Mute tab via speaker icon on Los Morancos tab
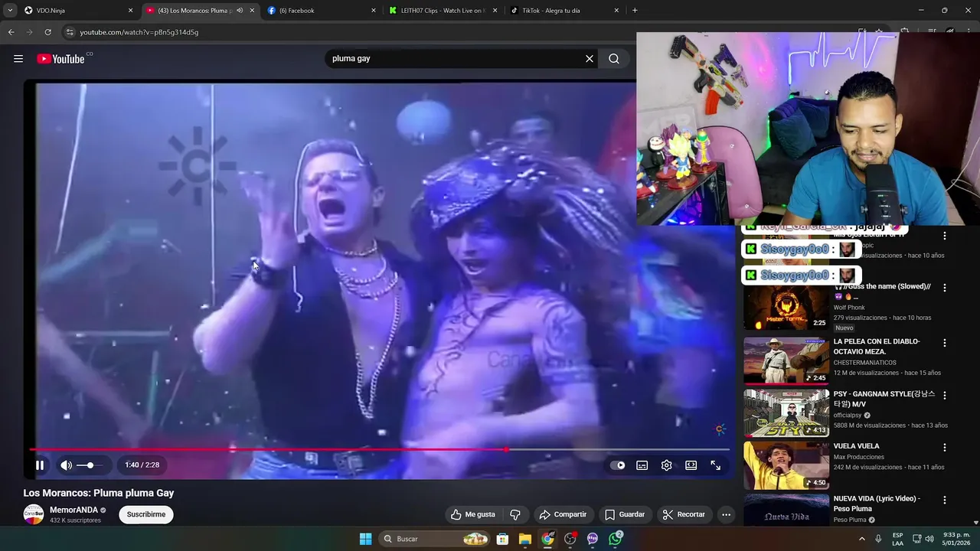 click(240, 11)
